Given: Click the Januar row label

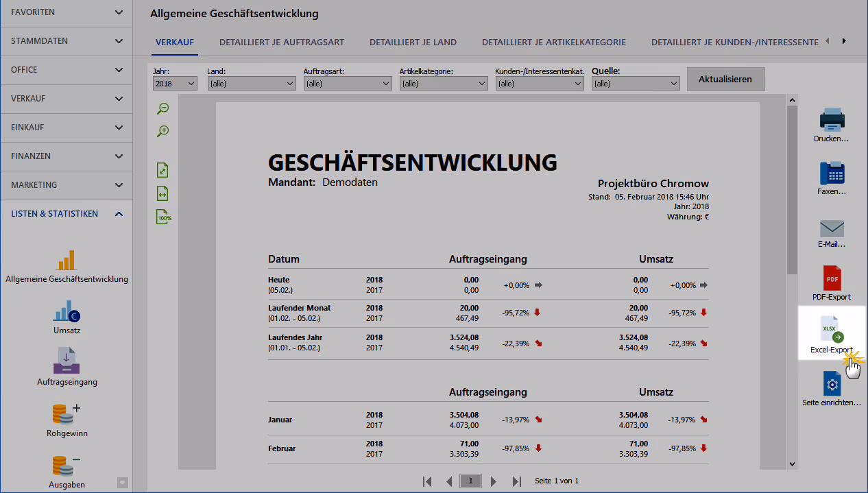Looking at the screenshot, I should (x=281, y=420).
